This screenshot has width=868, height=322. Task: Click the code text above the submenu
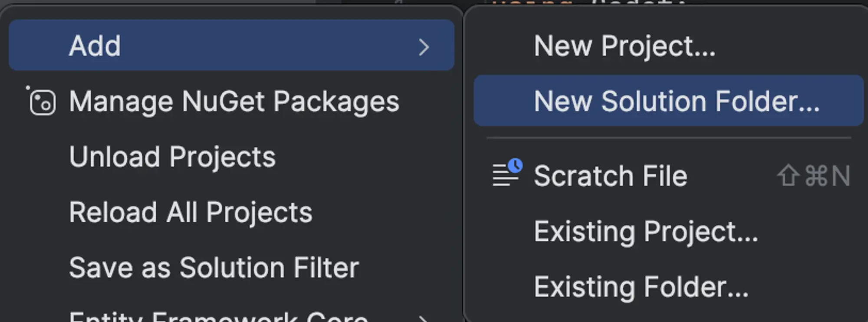(x=590, y=2)
